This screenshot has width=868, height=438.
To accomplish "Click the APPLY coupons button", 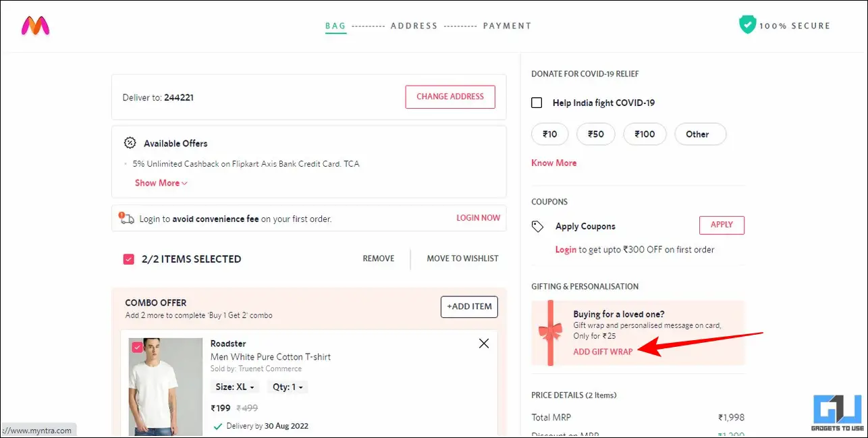I will [722, 225].
